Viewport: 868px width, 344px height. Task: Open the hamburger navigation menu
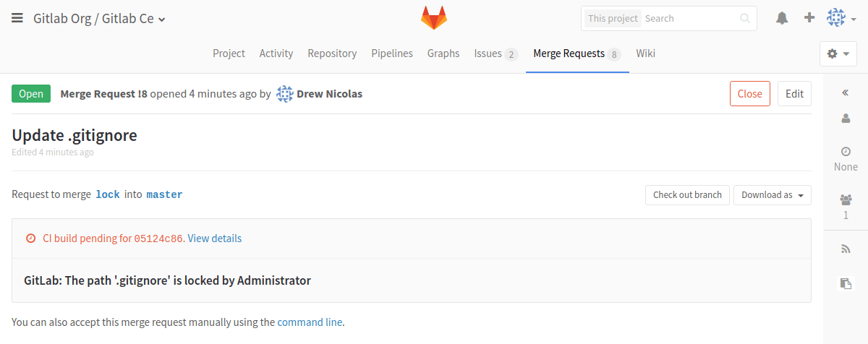[17, 19]
